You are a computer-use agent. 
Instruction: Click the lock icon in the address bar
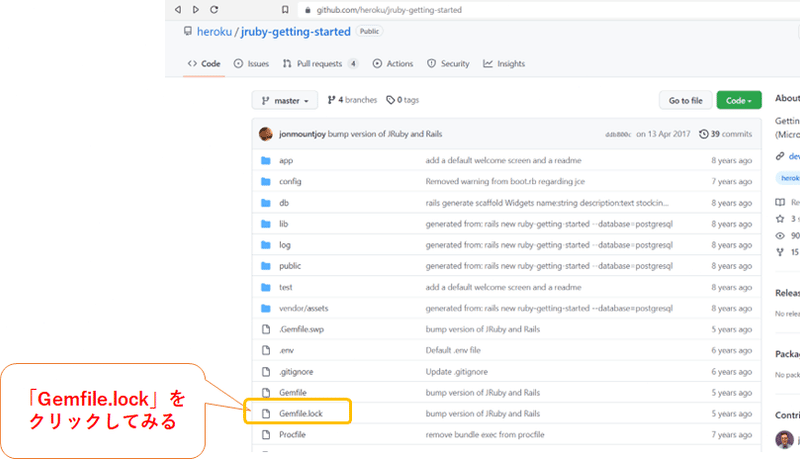click(x=308, y=10)
